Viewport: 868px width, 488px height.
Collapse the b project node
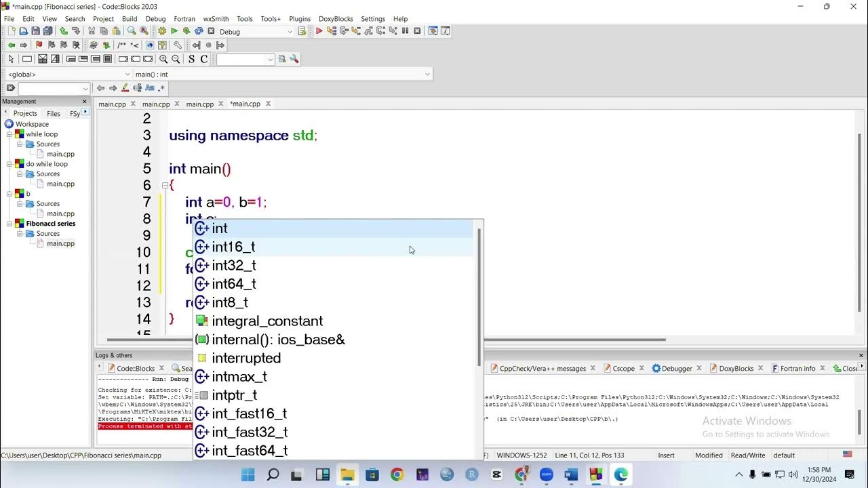click(x=10, y=194)
